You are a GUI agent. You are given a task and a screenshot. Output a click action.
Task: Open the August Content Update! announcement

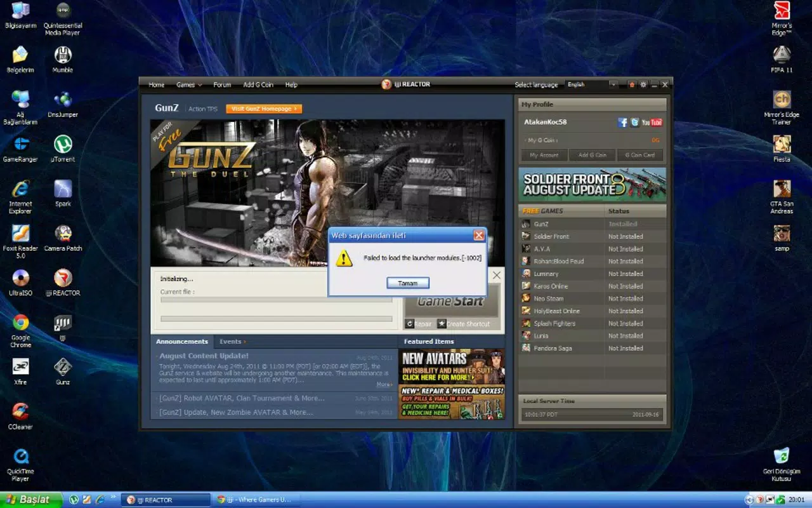tap(204, 356)
